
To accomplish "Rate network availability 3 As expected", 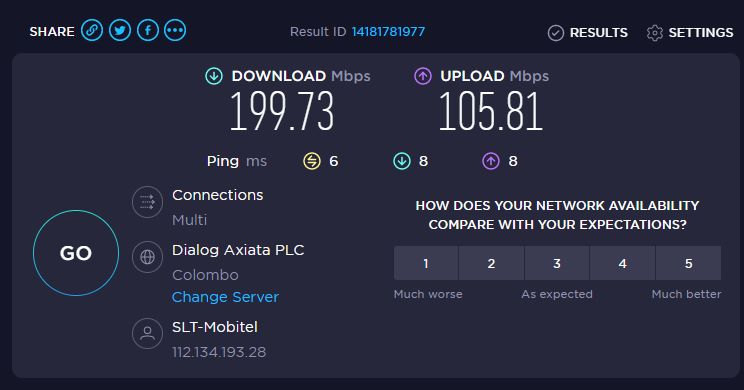I will 557,263.
